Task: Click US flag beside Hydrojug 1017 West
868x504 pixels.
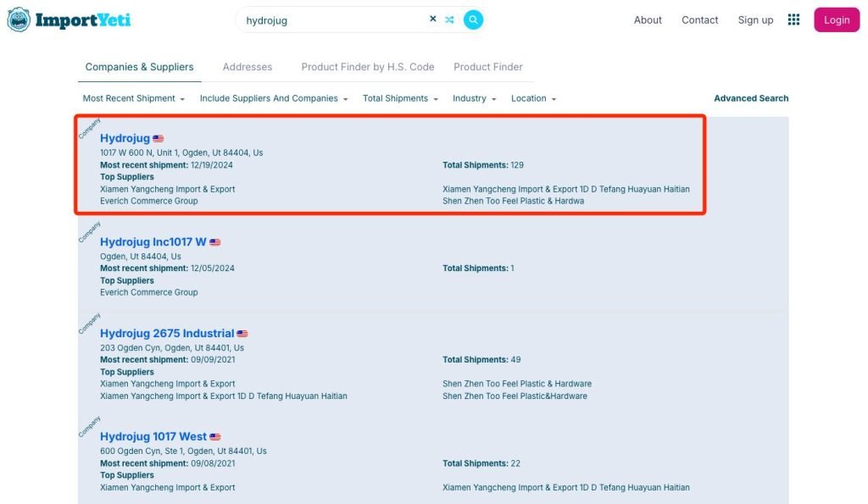Action: click(215, 437)
